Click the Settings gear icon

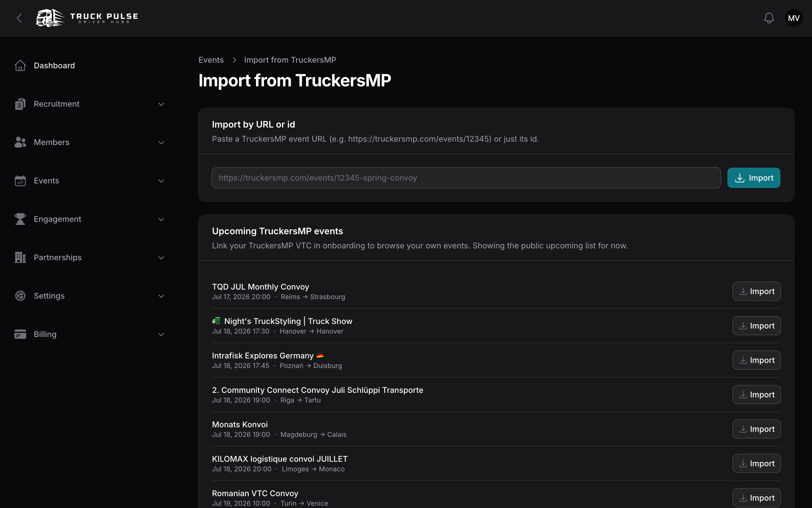20,296
